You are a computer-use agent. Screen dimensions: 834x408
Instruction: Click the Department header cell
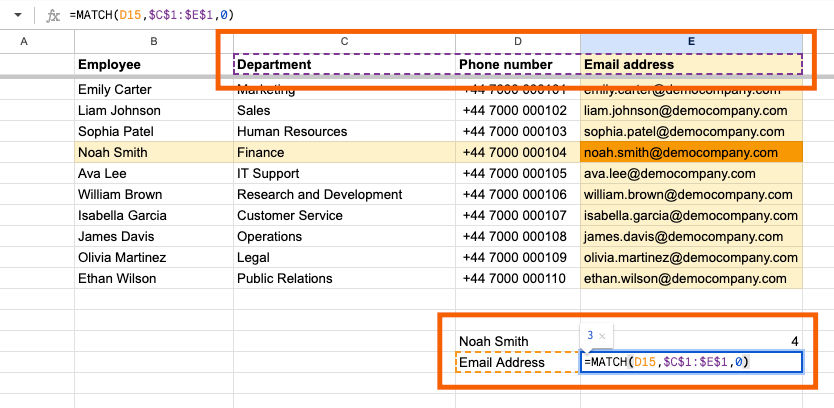point(344,64)
